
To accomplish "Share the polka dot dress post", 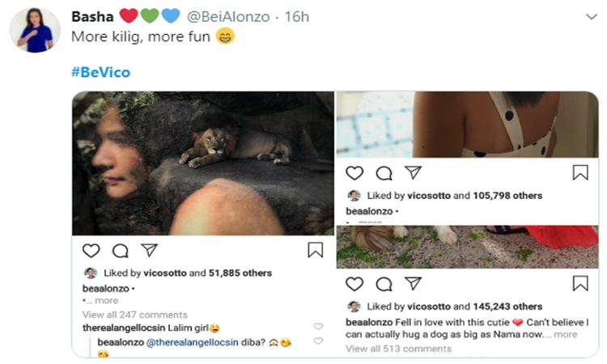I will 413,173.
